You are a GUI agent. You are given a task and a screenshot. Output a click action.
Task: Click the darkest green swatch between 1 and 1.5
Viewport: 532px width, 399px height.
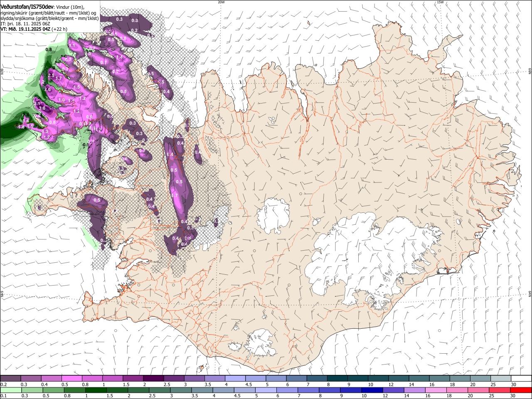point(96,390)
